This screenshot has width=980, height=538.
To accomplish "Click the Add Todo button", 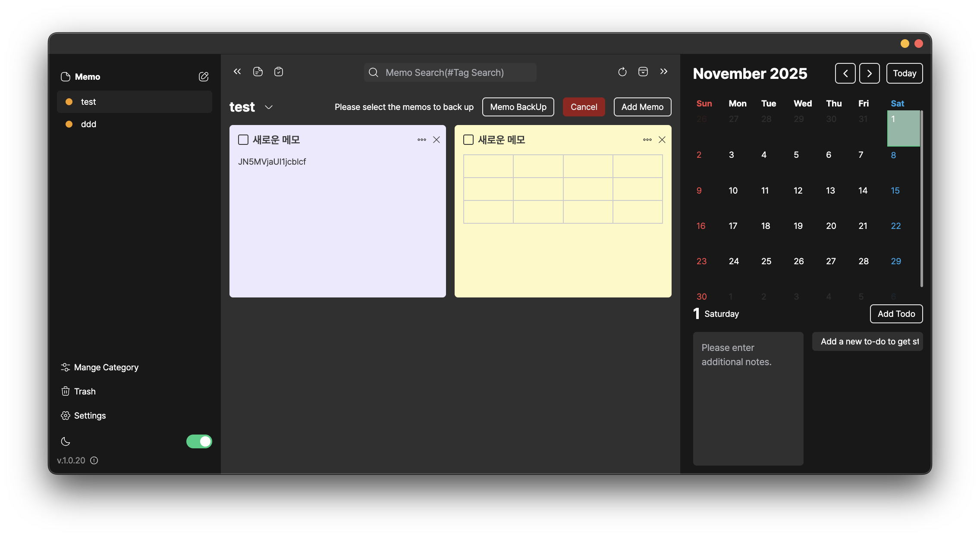I will pyautogui.click(x=896, y=314).
